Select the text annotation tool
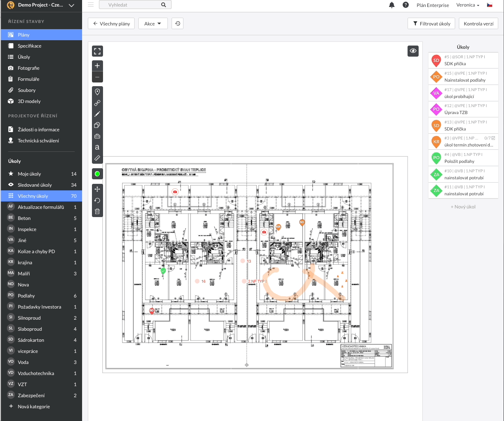 tap(97, 147)
